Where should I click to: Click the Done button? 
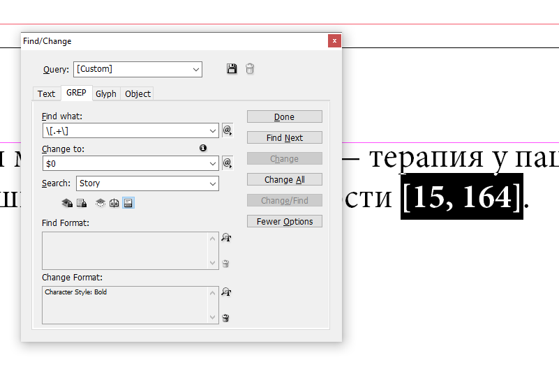pos(285,117)
